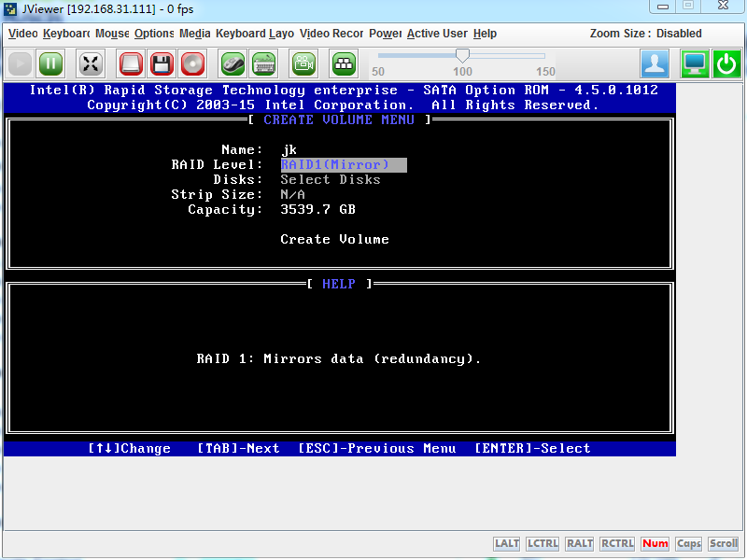Toggle the Caps lock status key

pos(689,543)
